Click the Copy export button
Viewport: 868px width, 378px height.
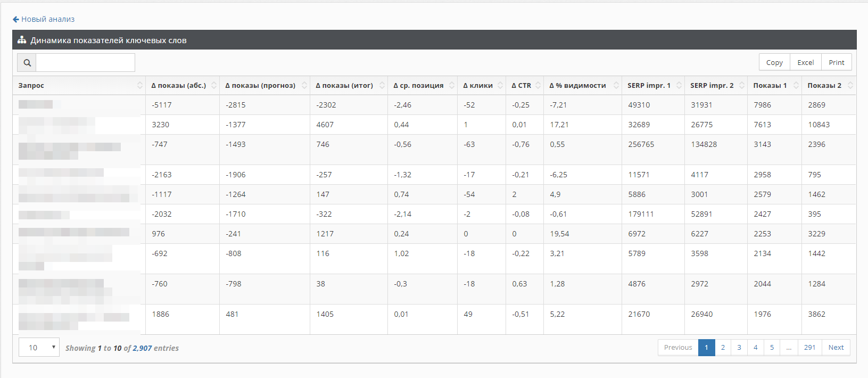[x=774, y=62]
